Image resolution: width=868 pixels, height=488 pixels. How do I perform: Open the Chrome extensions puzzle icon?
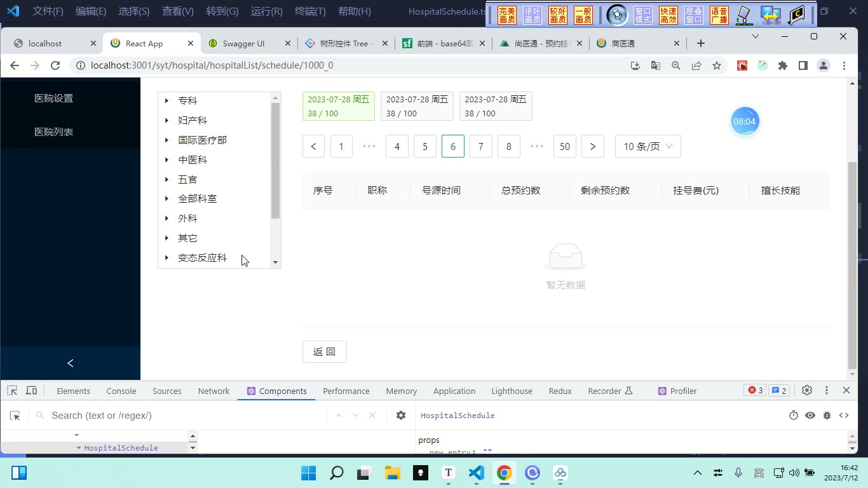pos(783,65)
